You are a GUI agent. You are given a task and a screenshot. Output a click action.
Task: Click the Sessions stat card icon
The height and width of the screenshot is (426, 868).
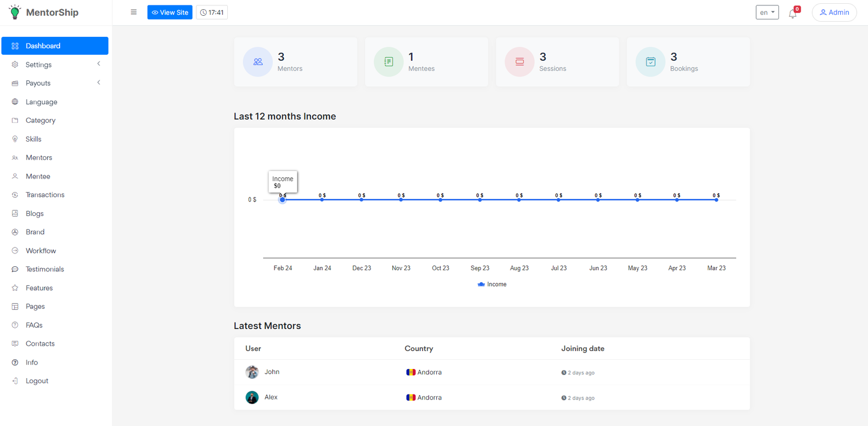[x=519, y=62]
